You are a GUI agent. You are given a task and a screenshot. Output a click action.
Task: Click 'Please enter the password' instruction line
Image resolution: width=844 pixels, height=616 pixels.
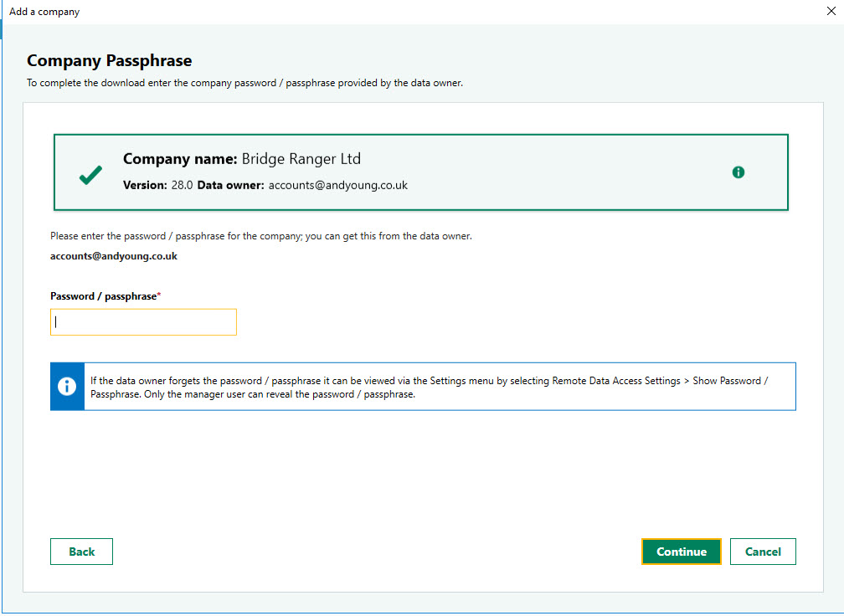pos(260,236)
